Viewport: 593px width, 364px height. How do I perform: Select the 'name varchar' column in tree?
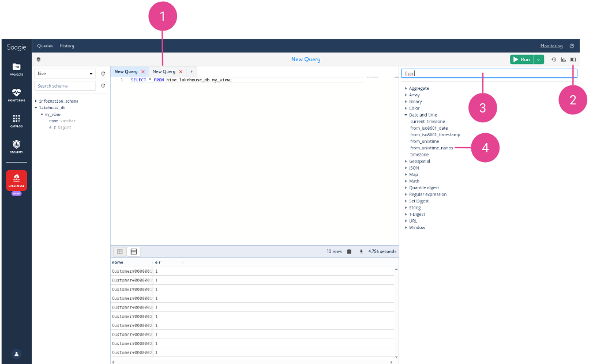pos(62,121)
